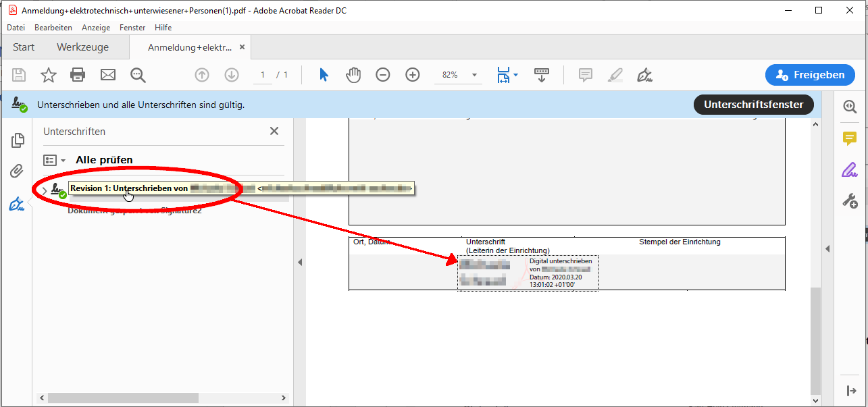Screen dimensions: 868x407
Task: Open page thumbnails panel in sidebar
Action: pos(18,140)
